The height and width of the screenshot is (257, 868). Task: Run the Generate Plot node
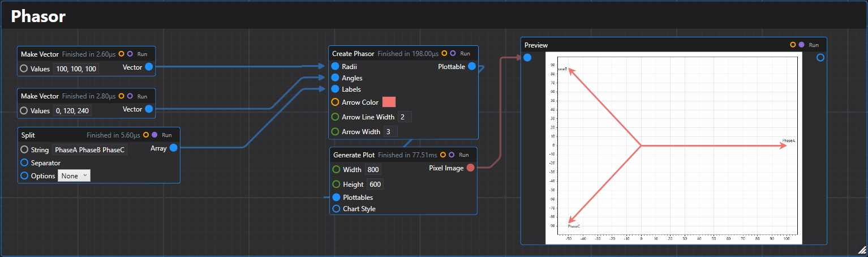(464, 155)
